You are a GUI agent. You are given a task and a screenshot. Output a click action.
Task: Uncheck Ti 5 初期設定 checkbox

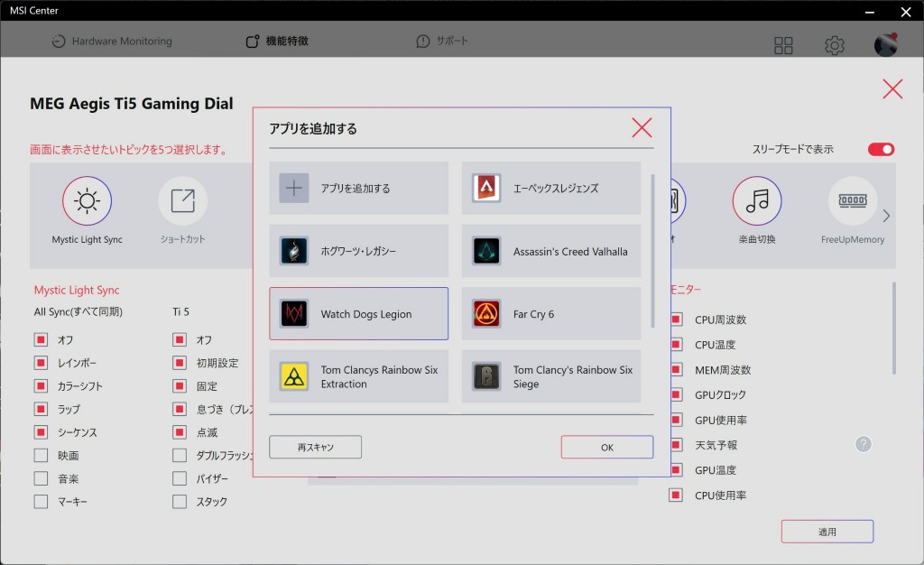(x=180, y=362)
